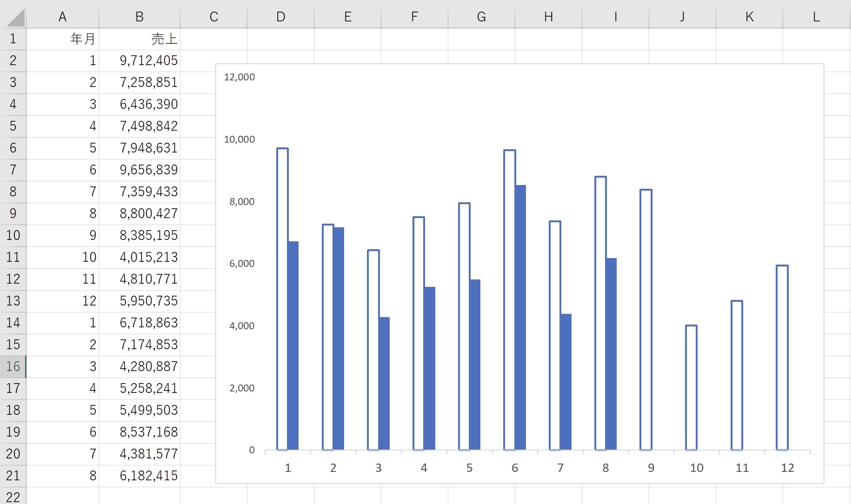Click horizontal axis label 5
This screenshot has width=851, height=504.
pos(469,468)
